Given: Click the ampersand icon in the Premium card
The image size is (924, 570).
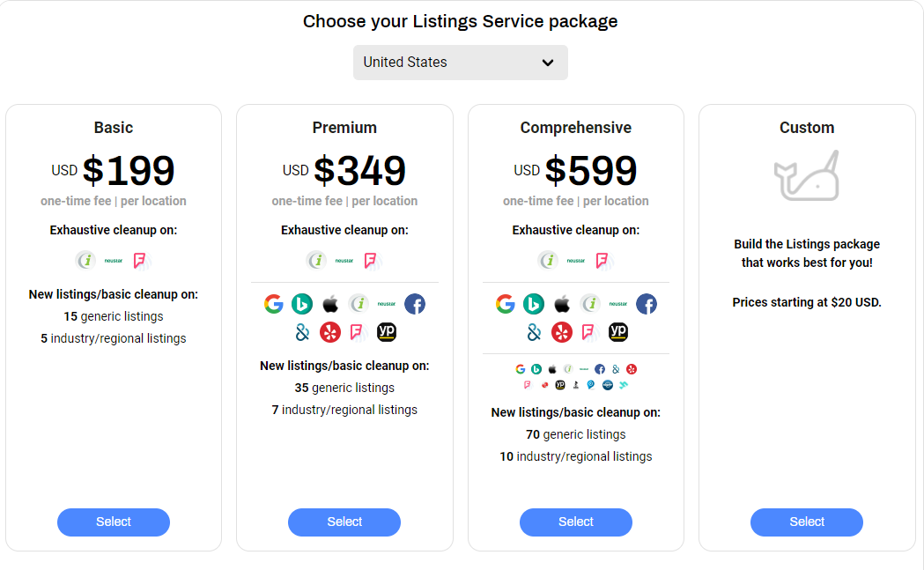Looking at the screenshot, I should tap(302, 332).
